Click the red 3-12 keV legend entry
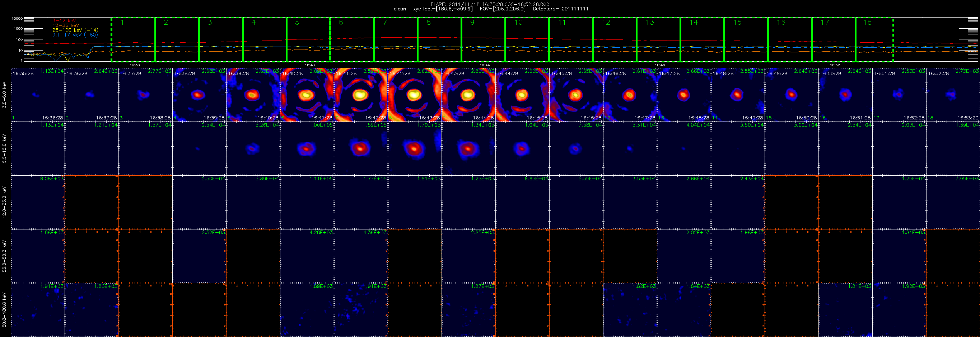 coord(64,21)
